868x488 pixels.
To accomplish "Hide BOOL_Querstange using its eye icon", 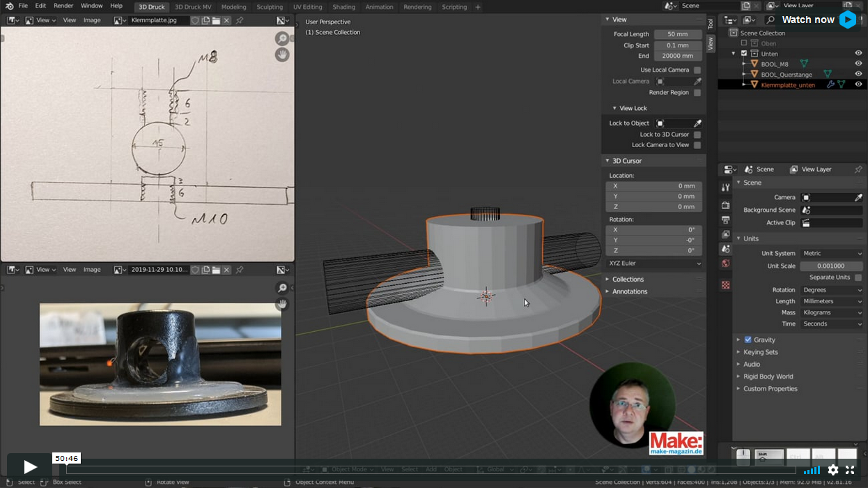I will click(858, 74).
